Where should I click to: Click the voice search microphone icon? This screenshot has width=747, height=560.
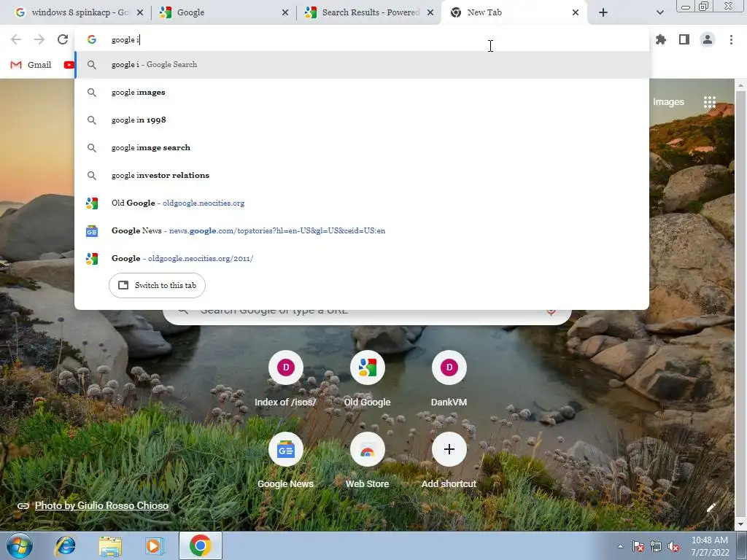coord(551,311)
